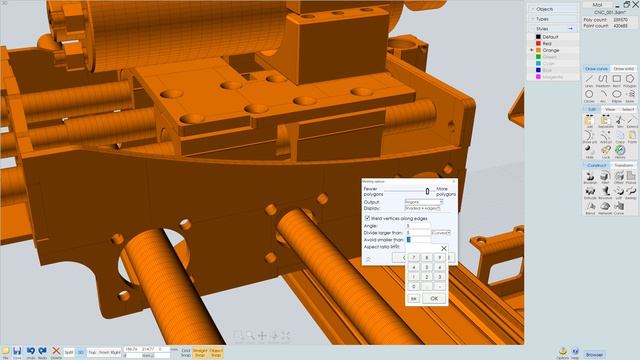Click the Network construct tool
The width and height of the screenshot is (640, 360).
tap(605, 208)
